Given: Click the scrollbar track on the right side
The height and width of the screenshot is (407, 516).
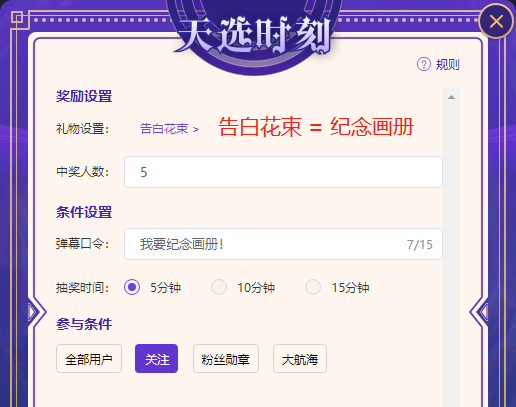Looking at the screenshot, I should [x=452, y=253].
